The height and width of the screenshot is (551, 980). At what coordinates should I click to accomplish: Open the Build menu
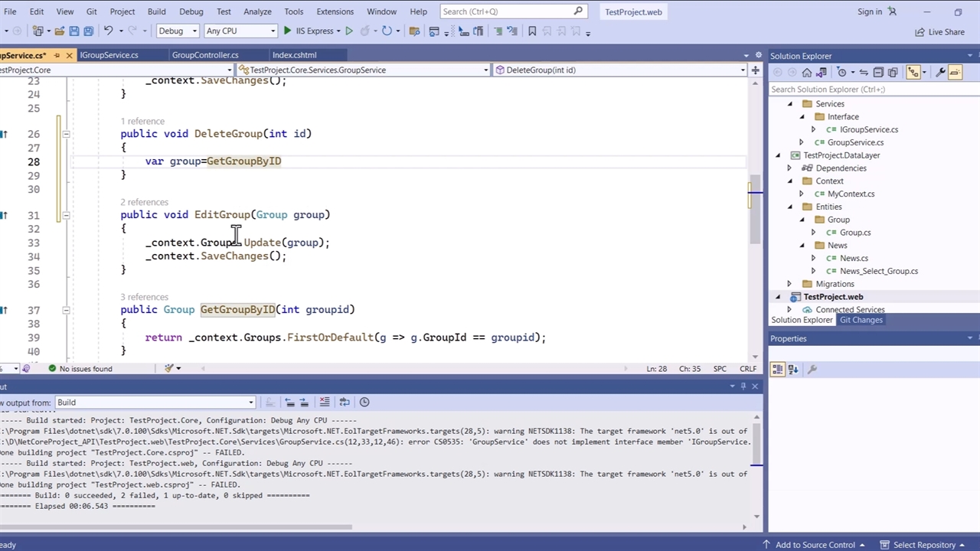pyautogui.click(x=156, y=11)
